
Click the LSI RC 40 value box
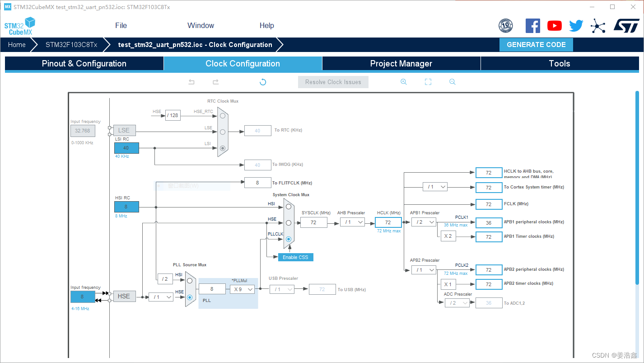point(126,148)
